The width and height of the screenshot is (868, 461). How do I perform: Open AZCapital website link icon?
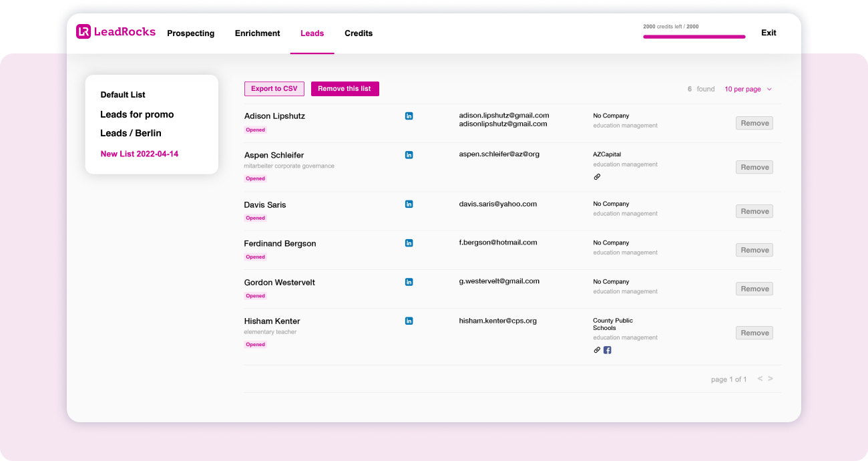[x=597, y=177]
